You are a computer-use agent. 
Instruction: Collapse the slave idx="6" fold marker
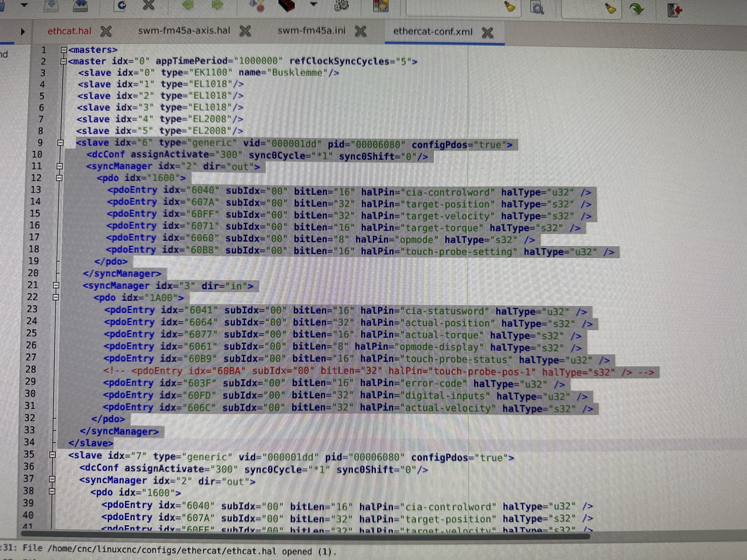click(60, 143)
